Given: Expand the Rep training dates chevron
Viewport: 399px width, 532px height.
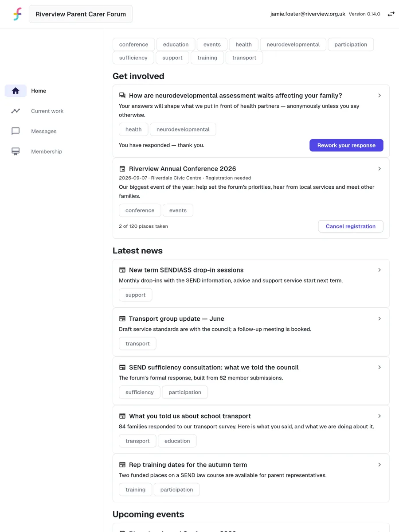Looking at the screenshot, I should (x=379, y=465).
